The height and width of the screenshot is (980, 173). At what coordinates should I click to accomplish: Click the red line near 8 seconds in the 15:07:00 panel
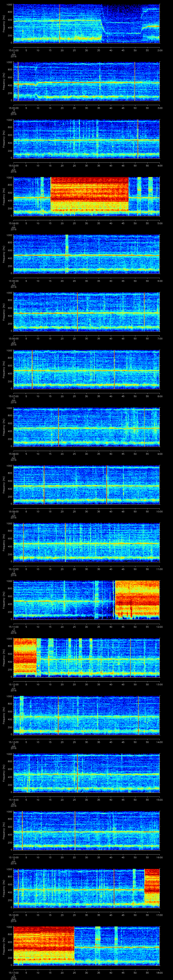pos(32,369)
